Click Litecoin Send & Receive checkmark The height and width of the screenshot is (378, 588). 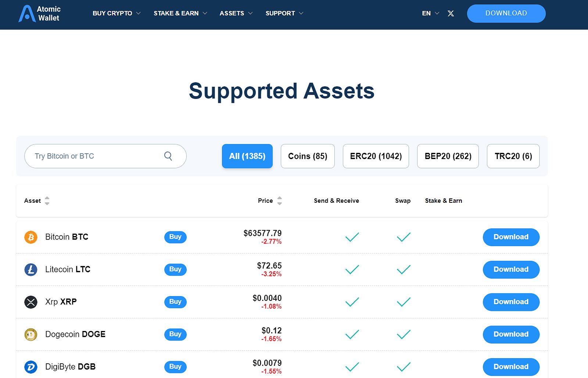click(352, 270)
